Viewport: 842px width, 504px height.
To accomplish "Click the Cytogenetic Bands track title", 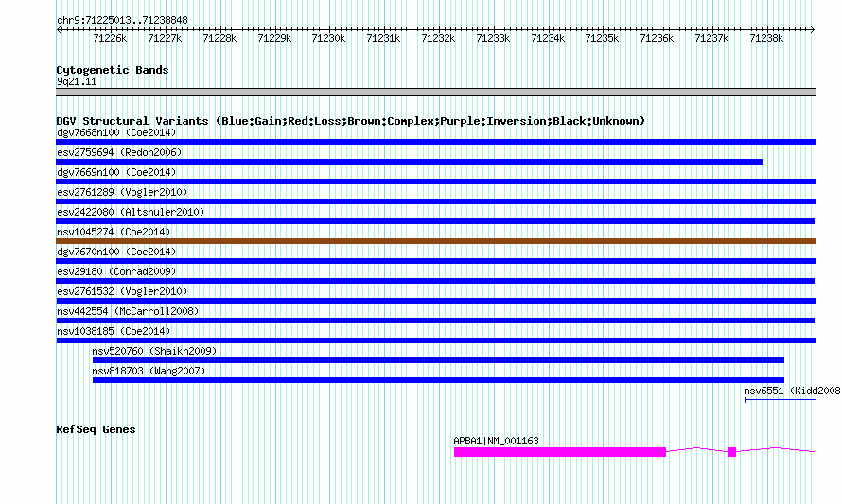I will 113,70.
